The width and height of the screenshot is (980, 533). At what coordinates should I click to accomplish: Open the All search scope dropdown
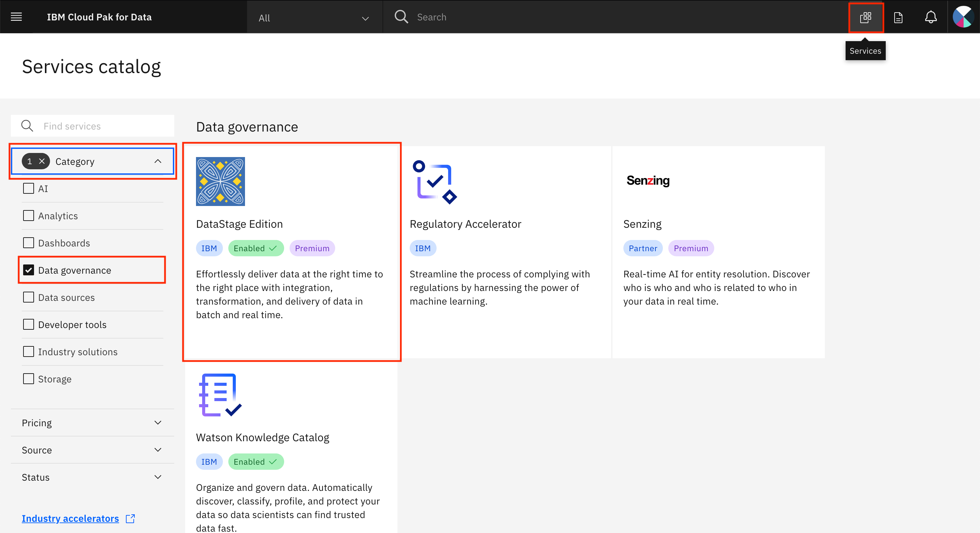point(314,17)
